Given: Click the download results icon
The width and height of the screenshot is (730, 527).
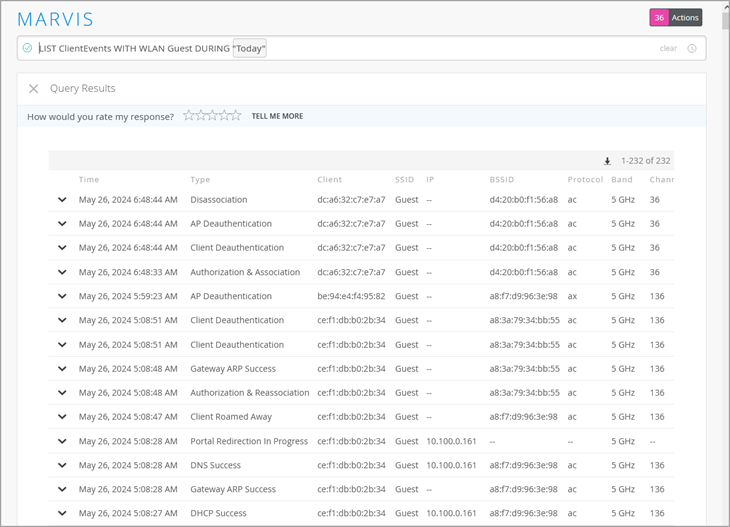Looking at the screenshot, I should (x=607, y=161).
